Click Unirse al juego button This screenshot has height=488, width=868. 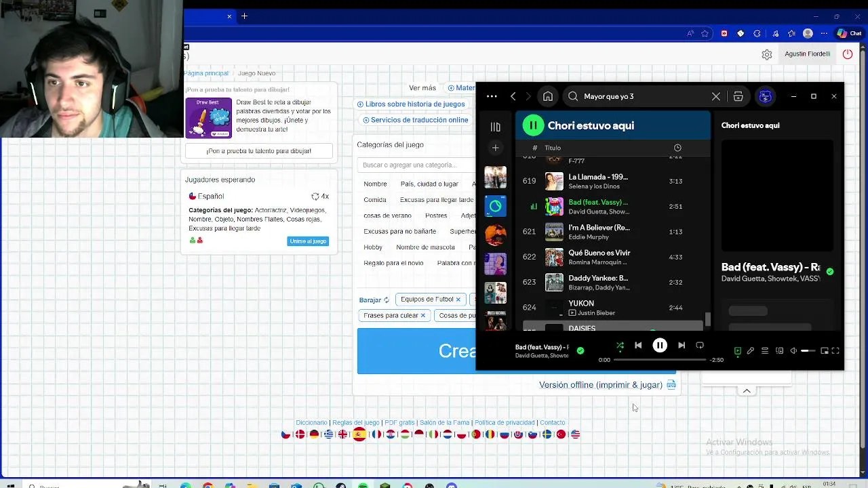(x=308, y=241)
